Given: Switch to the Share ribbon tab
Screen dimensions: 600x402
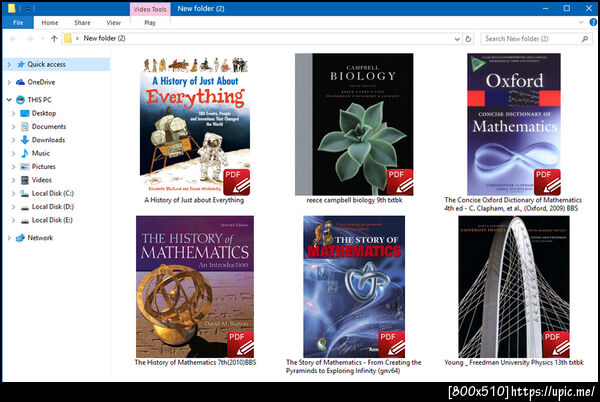Looking at the screenshot, I should (x=82, y=23).
